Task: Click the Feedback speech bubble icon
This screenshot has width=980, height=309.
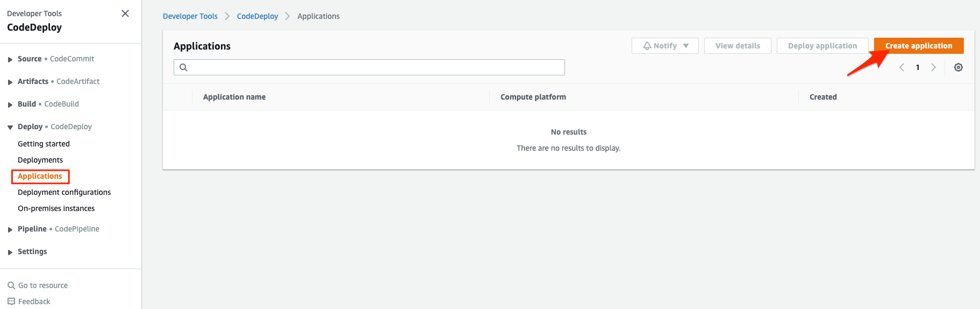Action: tap(11, 301)
